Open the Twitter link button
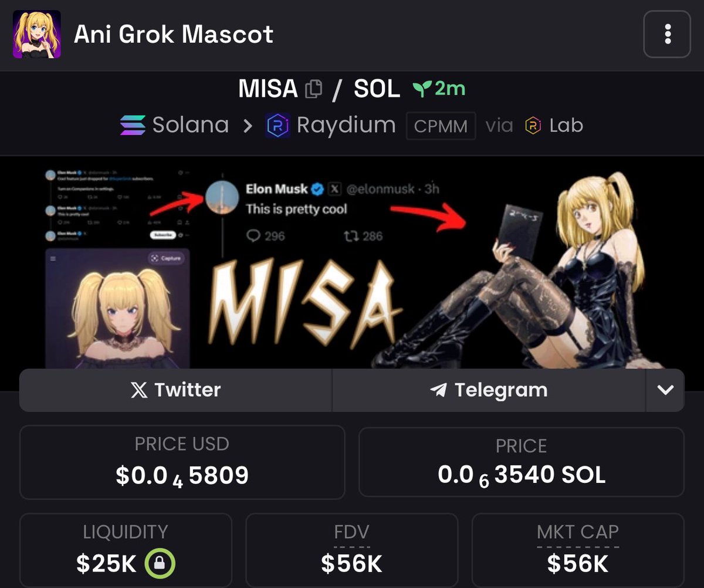The height and width of the screenshot is (588, 704). [176, 390]
